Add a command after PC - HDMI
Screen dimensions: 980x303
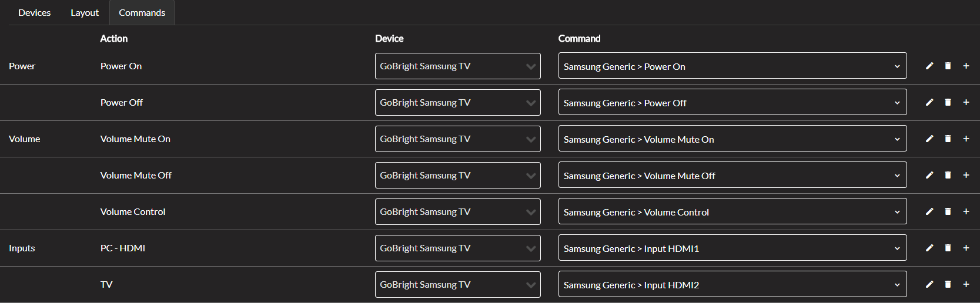966,248
